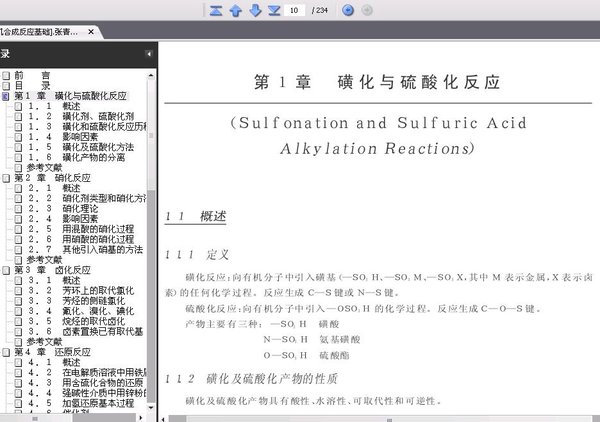Open 参考文献 under chapter 2
This screenshot has height=422, width=600.
click(44, 260)
